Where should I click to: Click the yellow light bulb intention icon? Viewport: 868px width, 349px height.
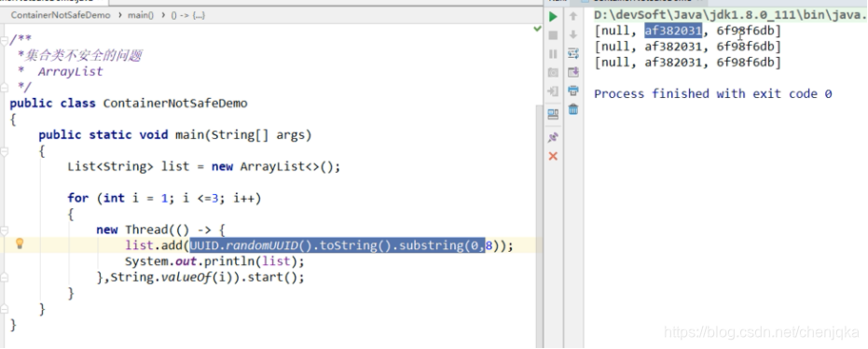pos(19,244)
